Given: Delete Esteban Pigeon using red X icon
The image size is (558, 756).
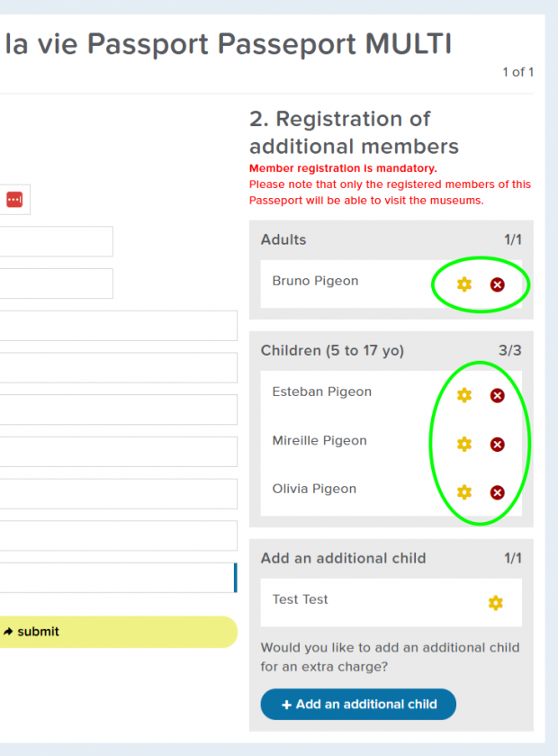Looking at the screenshot, I should [497, 395].
